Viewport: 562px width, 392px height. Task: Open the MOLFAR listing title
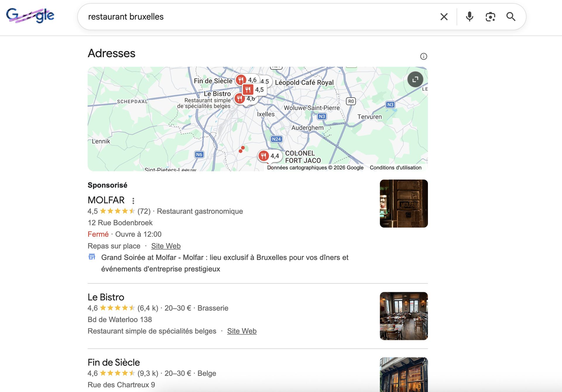click(x=106, y=200)
